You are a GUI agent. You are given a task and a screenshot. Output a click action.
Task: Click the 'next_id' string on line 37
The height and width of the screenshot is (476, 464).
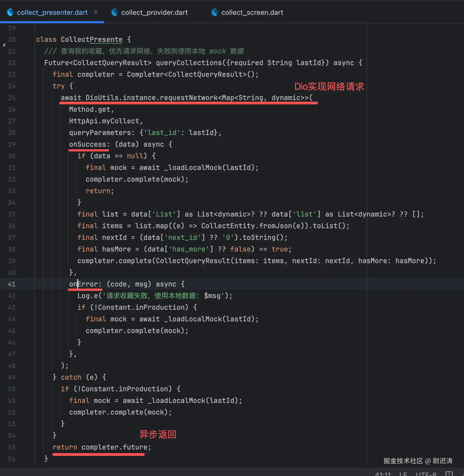(x=183, y=238)
